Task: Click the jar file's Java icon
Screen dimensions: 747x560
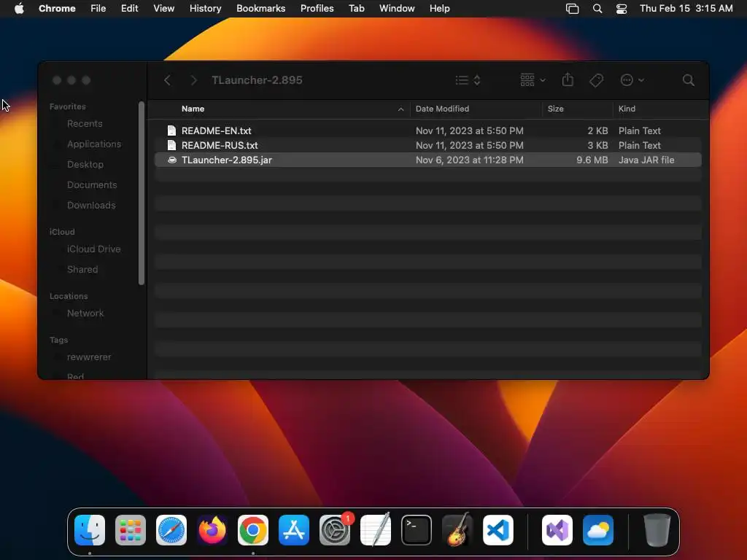Action: (172, 160)
